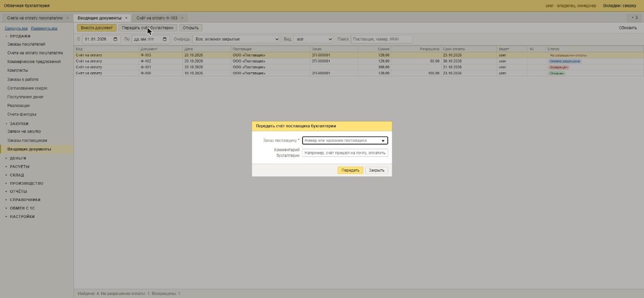This screenshot has width=644, height=298.
Task: Expand the СКЛАД sidebar section
Action: pyautogui.click(x=17, y=175)
